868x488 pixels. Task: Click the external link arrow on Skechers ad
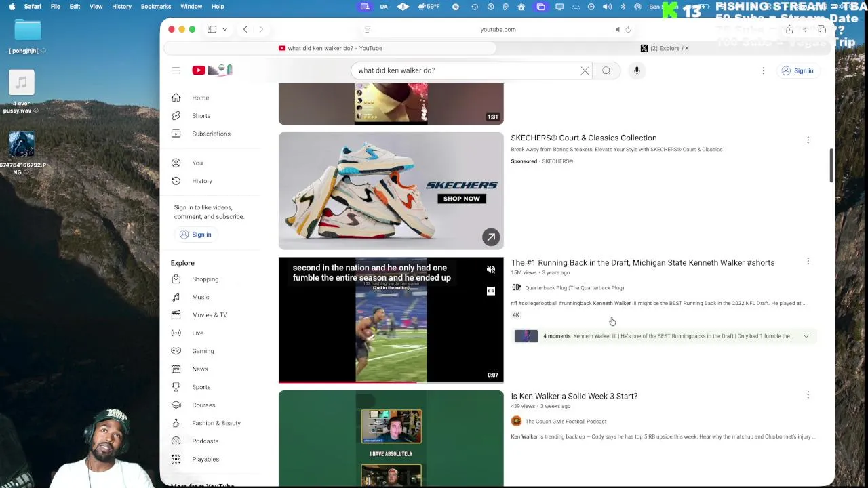[x=491, y=237]
